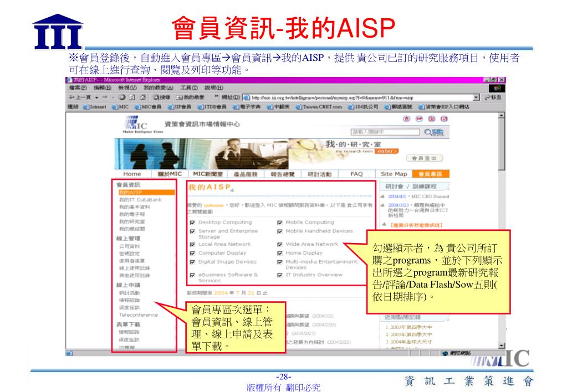This screenshot has height=392, width=567.
Task: Open the 電子字典 link bar shortcut
Action: pyautogui.click(x=247, y=107)
